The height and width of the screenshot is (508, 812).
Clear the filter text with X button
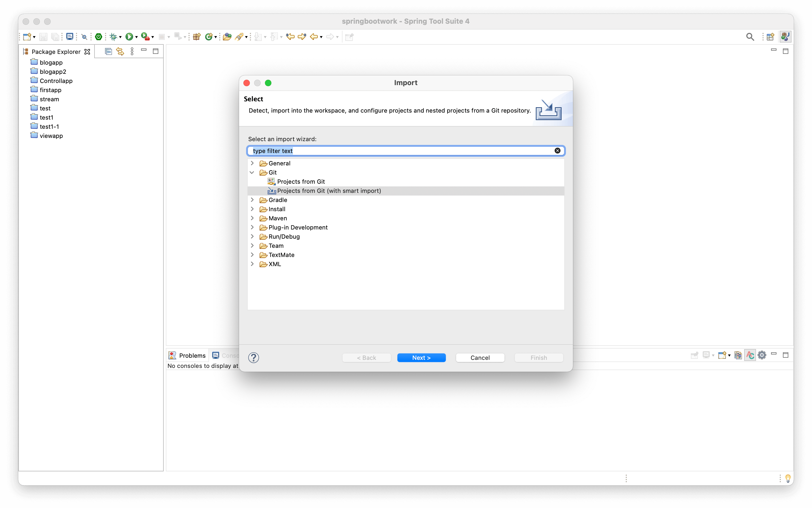pos(557,151)
